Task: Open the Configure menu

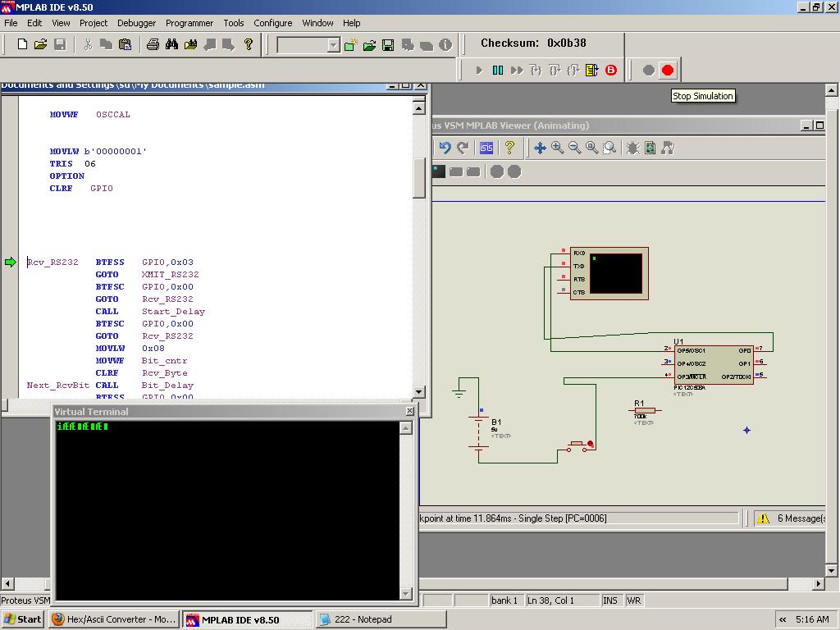Action: tap(272, 23)
